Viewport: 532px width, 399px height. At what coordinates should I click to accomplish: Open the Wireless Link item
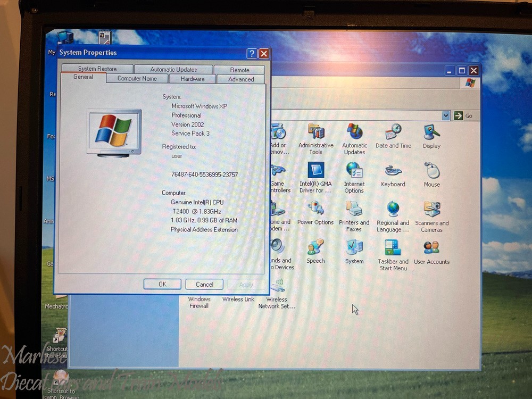tap(238, 299)
